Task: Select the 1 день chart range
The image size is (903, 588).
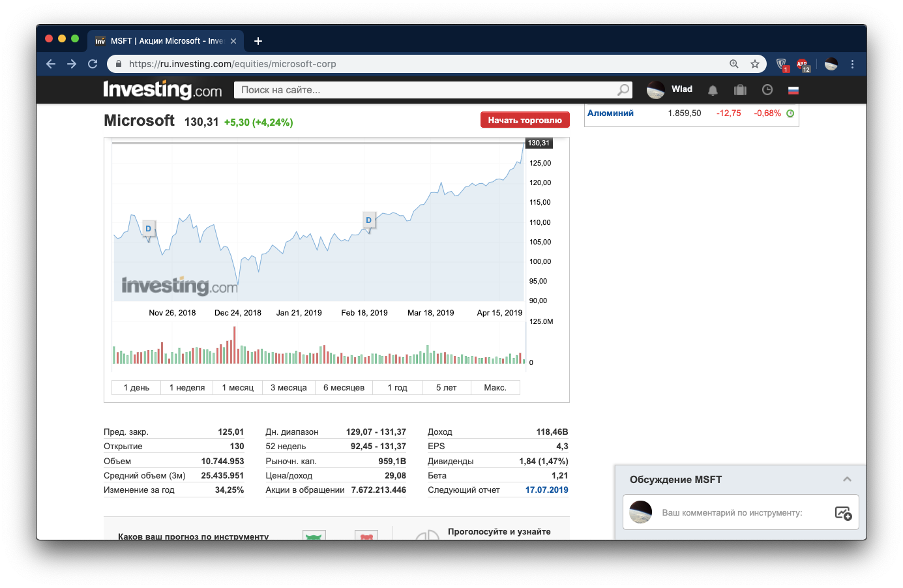Action: click(x=137, y=387)
